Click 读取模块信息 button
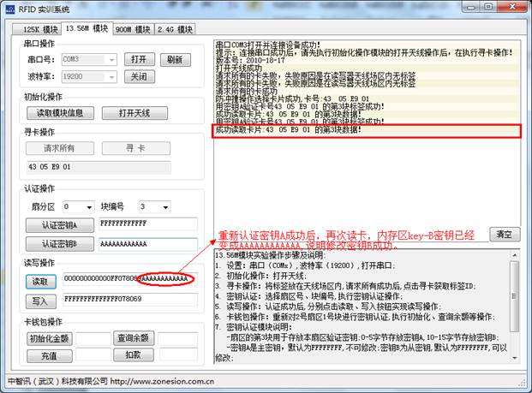The width and height of the screenshot is (532, 393). pyautogui.click(x=60, y=113)
